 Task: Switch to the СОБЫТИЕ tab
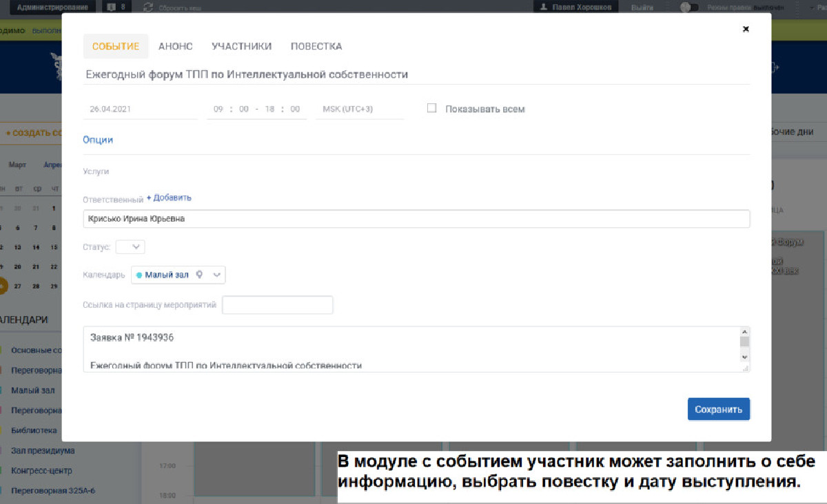coord(116,46)
